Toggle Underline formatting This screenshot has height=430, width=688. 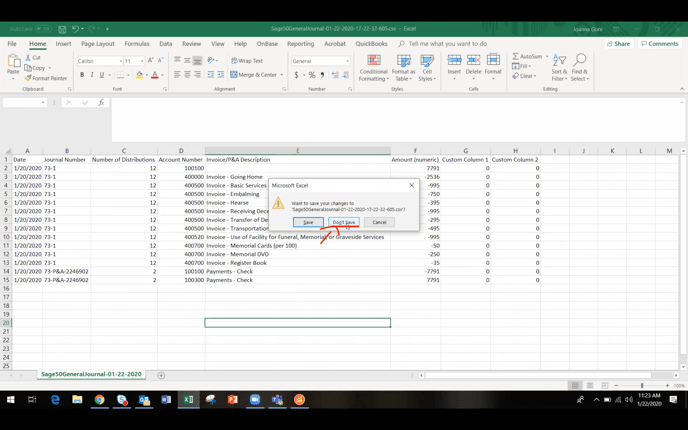tap(102, 75)
